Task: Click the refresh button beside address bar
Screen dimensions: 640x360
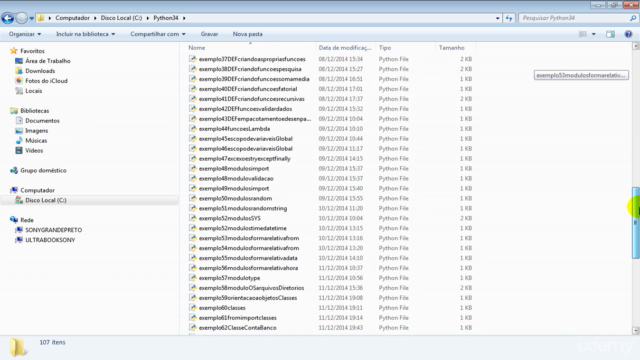Action: point(509,18)
